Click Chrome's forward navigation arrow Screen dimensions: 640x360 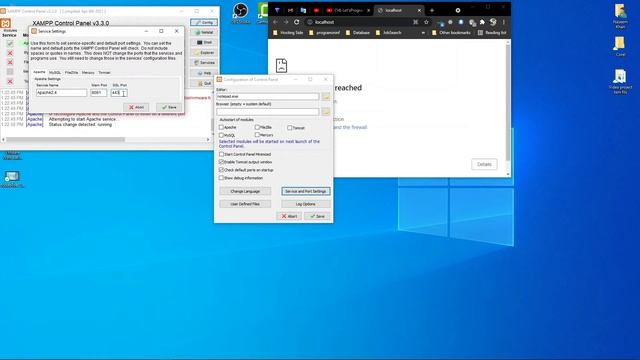click(x=286, y=22)
